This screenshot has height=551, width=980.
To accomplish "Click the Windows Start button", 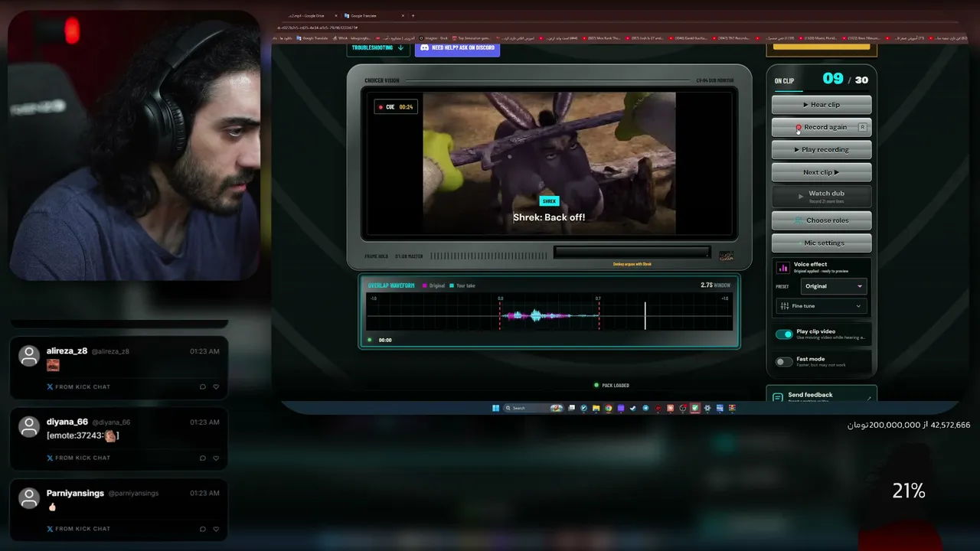I will tap(496, 408).
